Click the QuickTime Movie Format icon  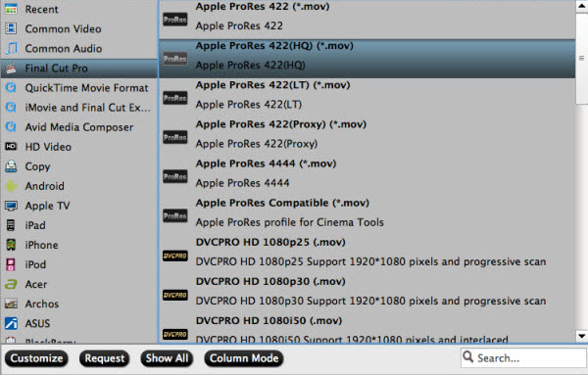click(x=11, y=88)
